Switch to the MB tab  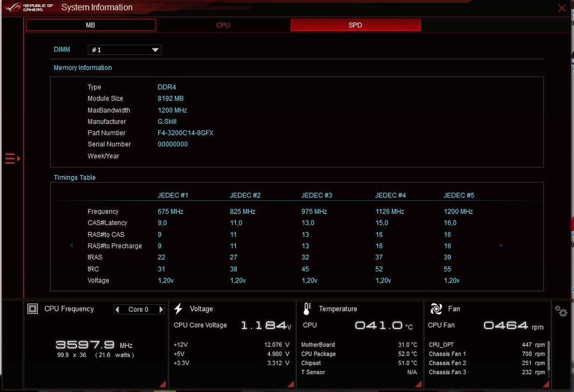(x=91, y=25)
